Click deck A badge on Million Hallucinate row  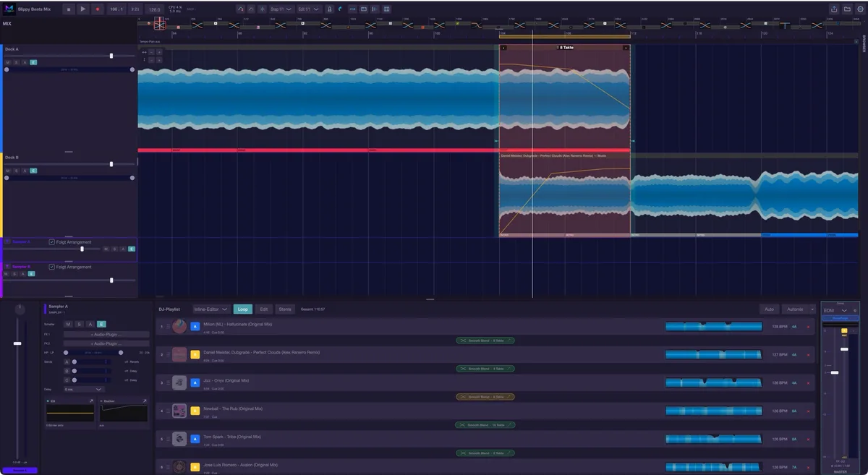195,327
